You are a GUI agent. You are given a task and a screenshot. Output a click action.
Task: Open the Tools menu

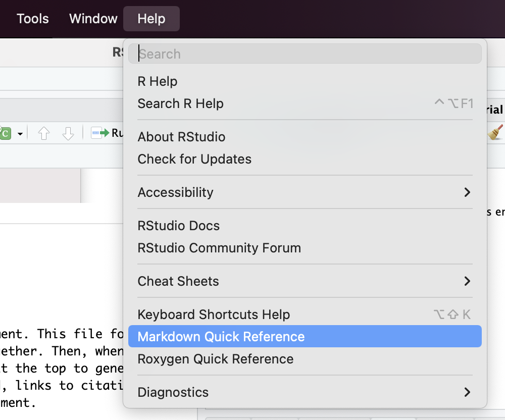click(32, 19)
